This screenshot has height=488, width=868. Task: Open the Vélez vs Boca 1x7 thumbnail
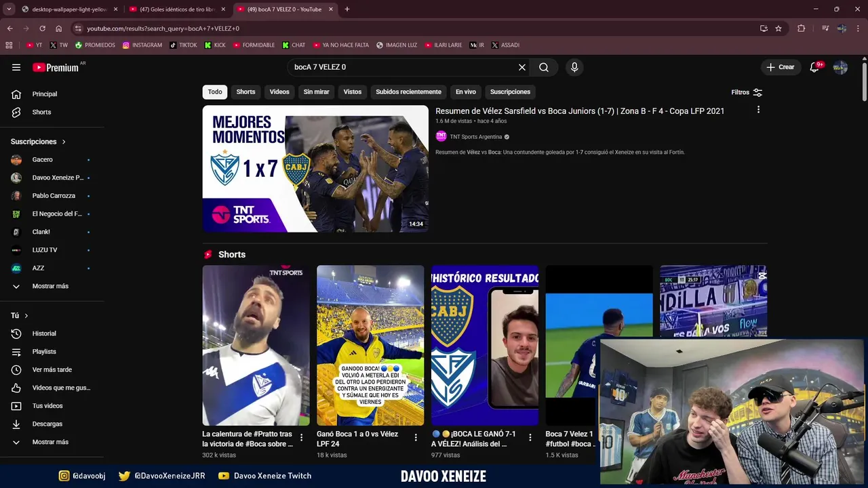click(315, 169)
